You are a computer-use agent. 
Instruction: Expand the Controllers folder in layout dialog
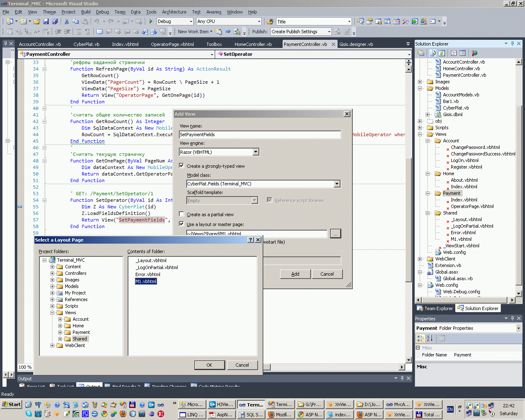pos(52,273)
